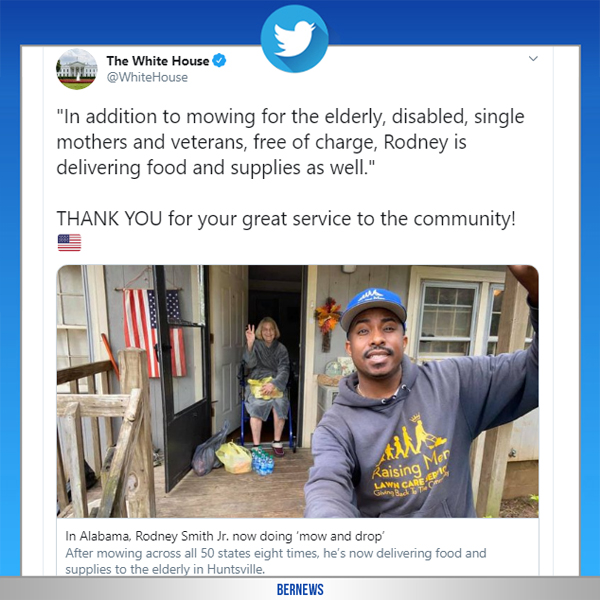The image size is (600, 600).
Task: Click the yellow grocery bag on porch
Action: coord(233,458)
